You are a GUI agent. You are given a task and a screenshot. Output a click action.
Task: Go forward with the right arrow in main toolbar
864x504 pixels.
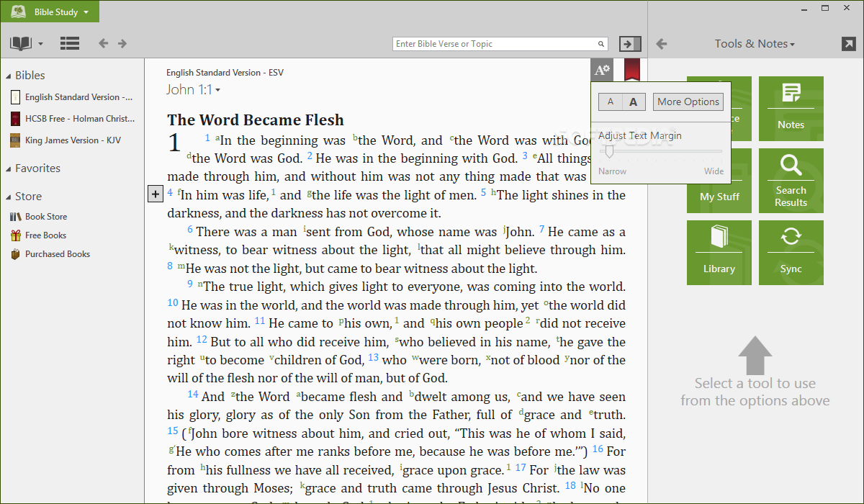coord(122,43)
